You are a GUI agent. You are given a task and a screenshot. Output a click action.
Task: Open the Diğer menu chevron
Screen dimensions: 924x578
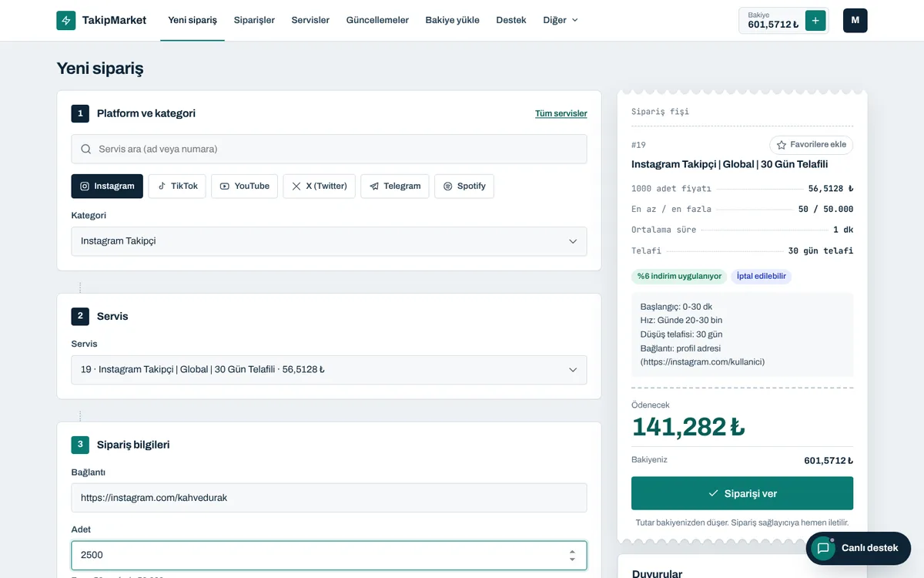coord(574,20)
